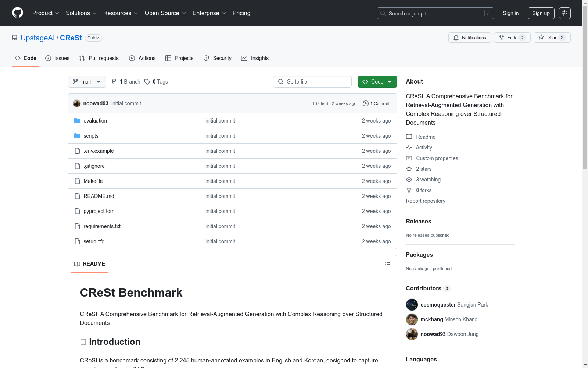This screenshot has height=368, width=588.
Task: Open pyproject.toml file
Action: [x=100, y=211]
